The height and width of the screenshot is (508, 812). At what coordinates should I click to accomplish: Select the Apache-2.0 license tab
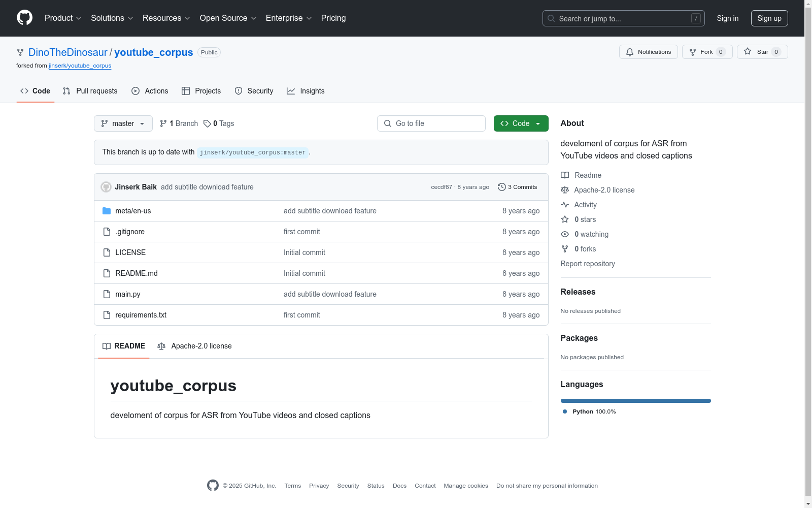coord(195,346)
